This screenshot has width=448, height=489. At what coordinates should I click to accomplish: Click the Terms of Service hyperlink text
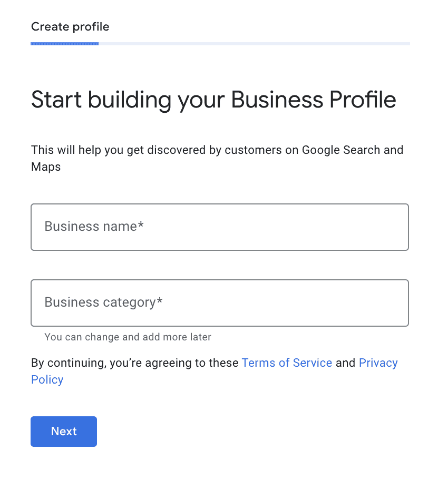coord(287,363)
